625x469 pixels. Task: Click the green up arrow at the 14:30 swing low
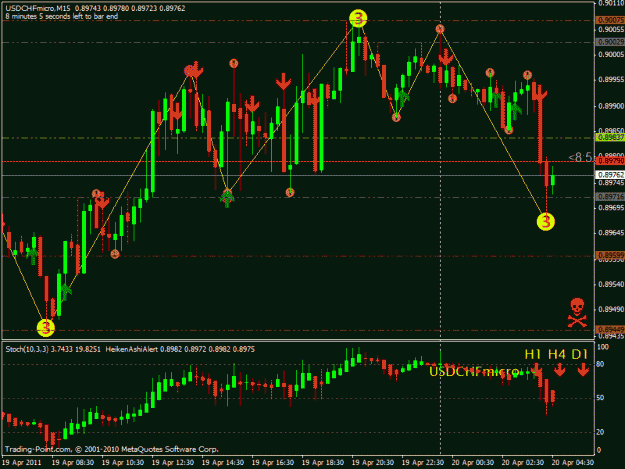click(227, 198)
